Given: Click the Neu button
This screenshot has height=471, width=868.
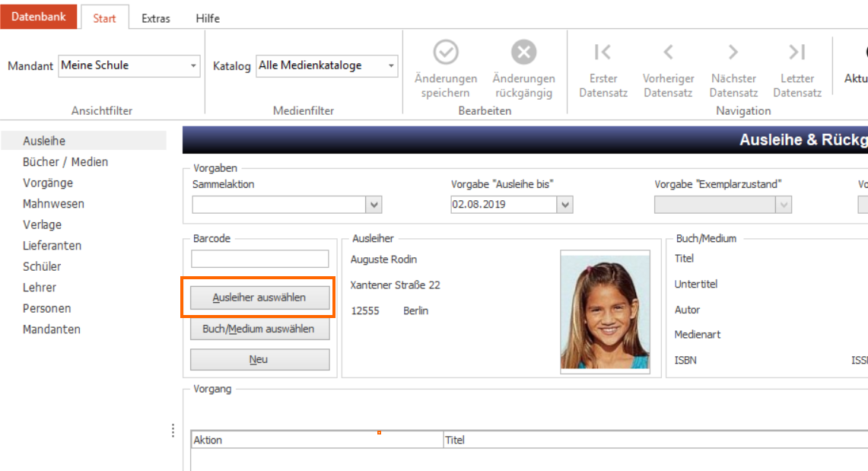Looking at the screenshot, I should (259, 360).
